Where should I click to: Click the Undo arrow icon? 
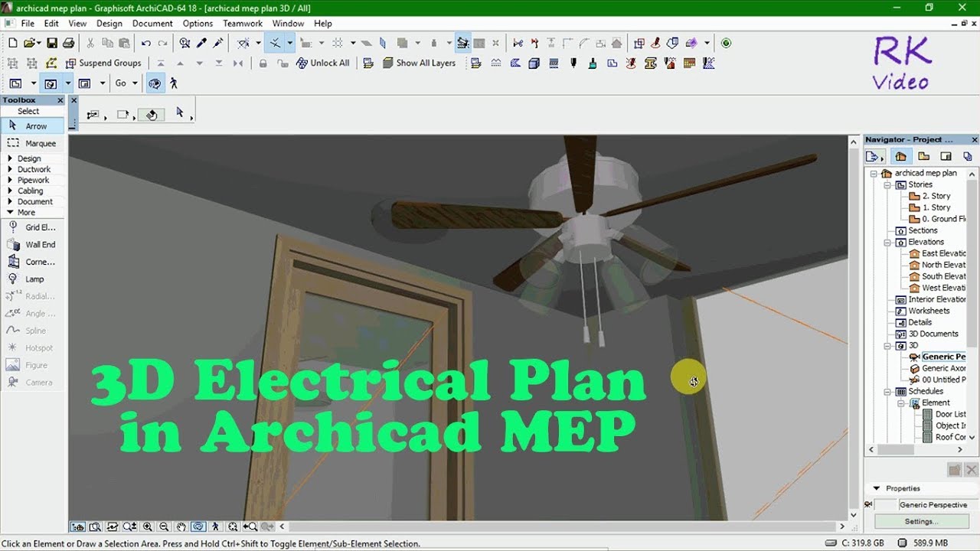pos(145,44)
